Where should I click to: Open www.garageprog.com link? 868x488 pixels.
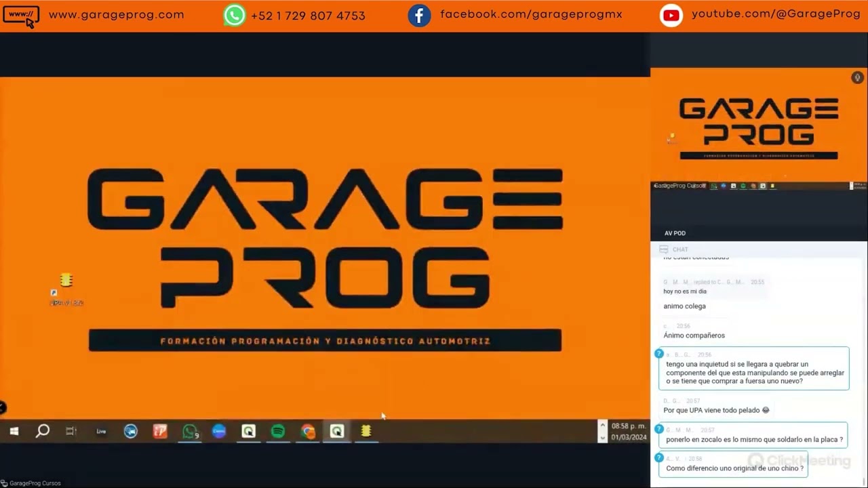click(x=117, y=15)
